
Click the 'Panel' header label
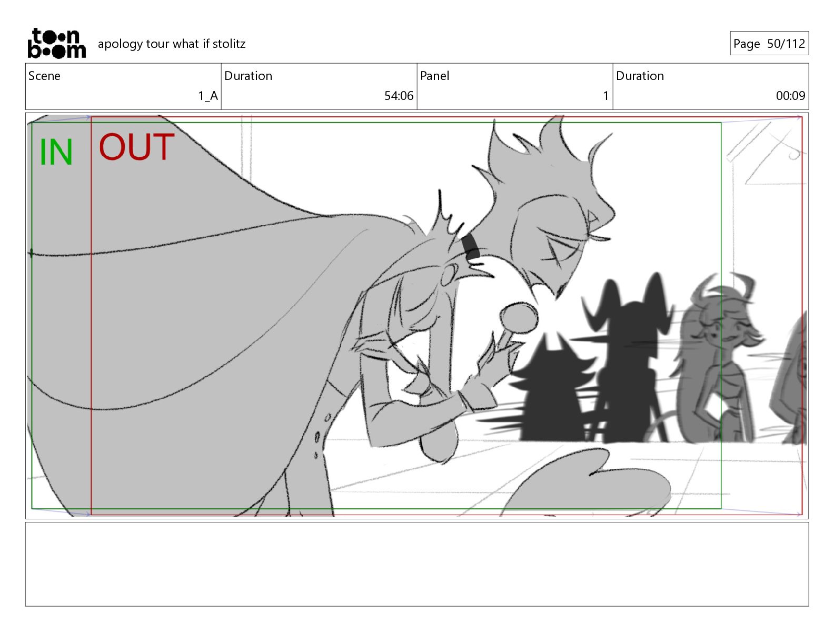(435, 76)
